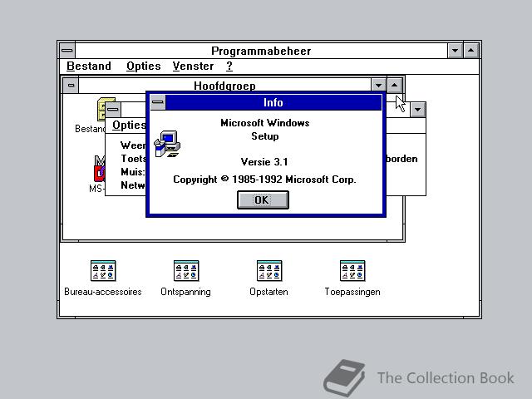This screenshot has width=532, height=399.
Task: Click the 'Muis:' label in Setup window
Action: click(x=133, y=172)
